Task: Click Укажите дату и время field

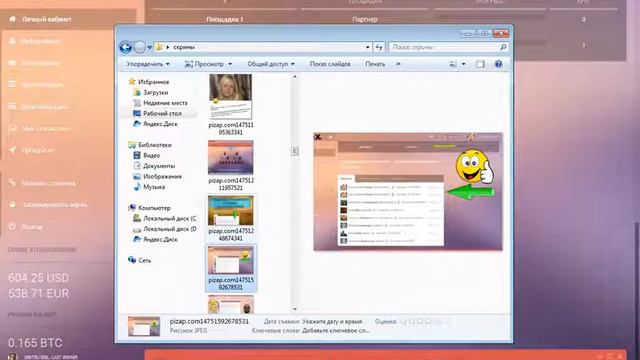Action: [x=332, y=322]
